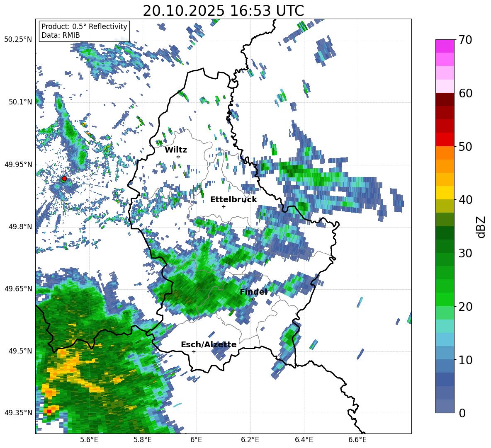This screenshot has width=491, height=448.
Task: Click the 50.1°N latitude label
Action: point(20,102)
